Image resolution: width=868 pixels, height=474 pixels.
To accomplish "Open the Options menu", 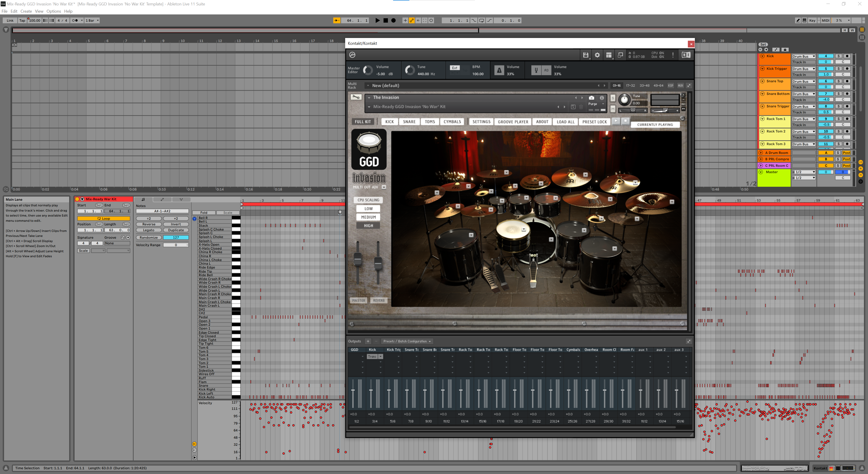I will click(54, 11).
